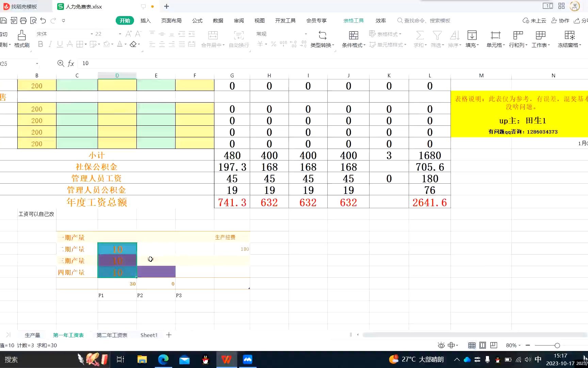Open the number format dropdown (常规)
The width and height of the screenshot is (588, 368).
tap(306, 34)
